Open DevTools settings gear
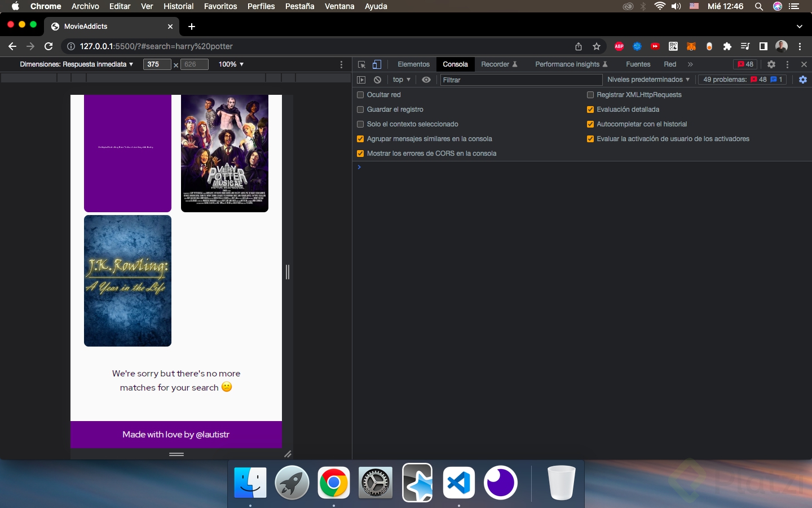 pos(771,64)
